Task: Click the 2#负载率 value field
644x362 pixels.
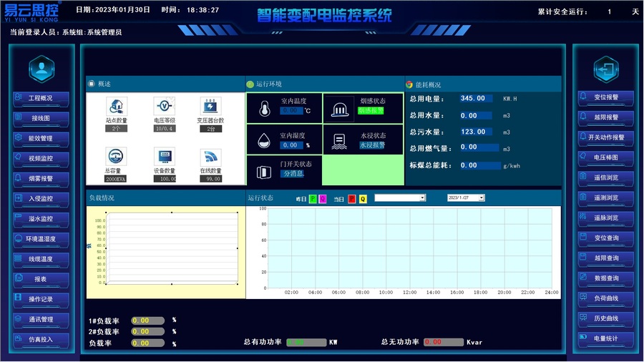Action: pos(148,332)
